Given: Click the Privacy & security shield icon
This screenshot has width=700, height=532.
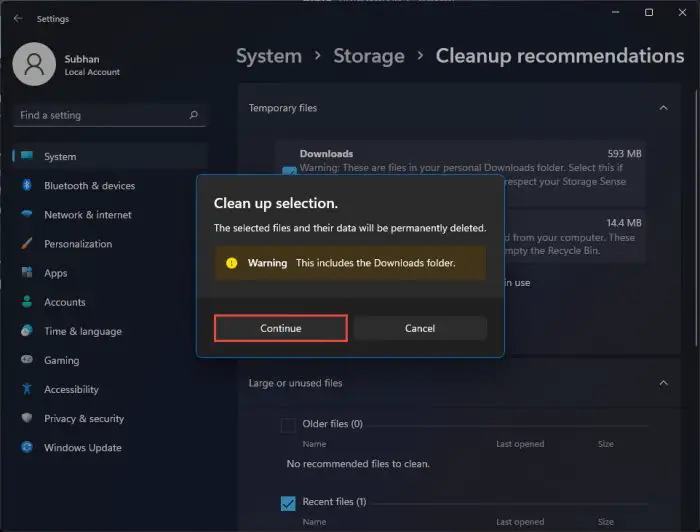Looking at the screenshot, I should pos(27,418).
